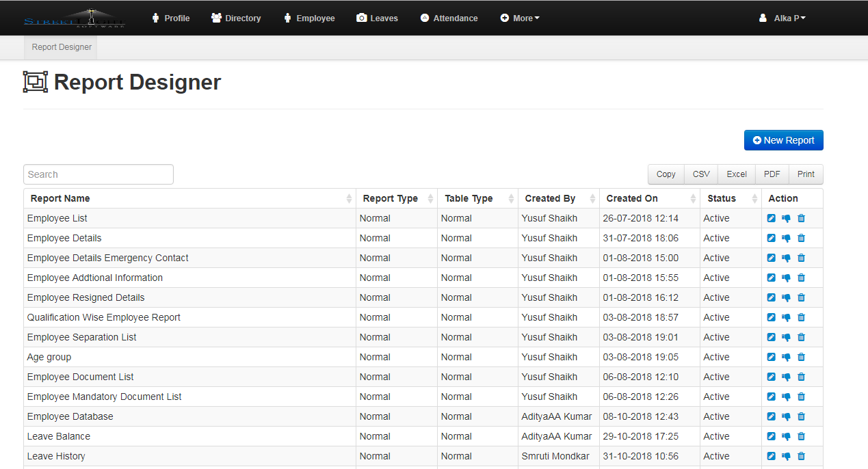
Task: Click trash icon for Employee Separation List
Action: pyautogui.click(x=801, y=338)
